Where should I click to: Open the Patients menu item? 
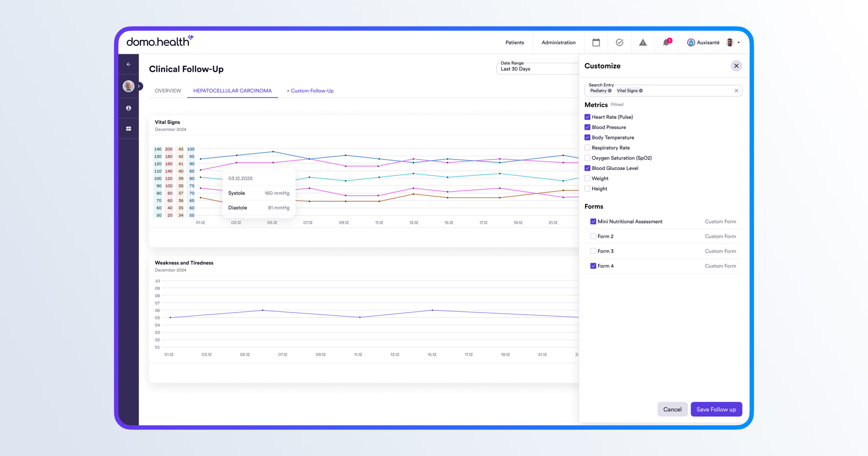(x=514, y=42)
